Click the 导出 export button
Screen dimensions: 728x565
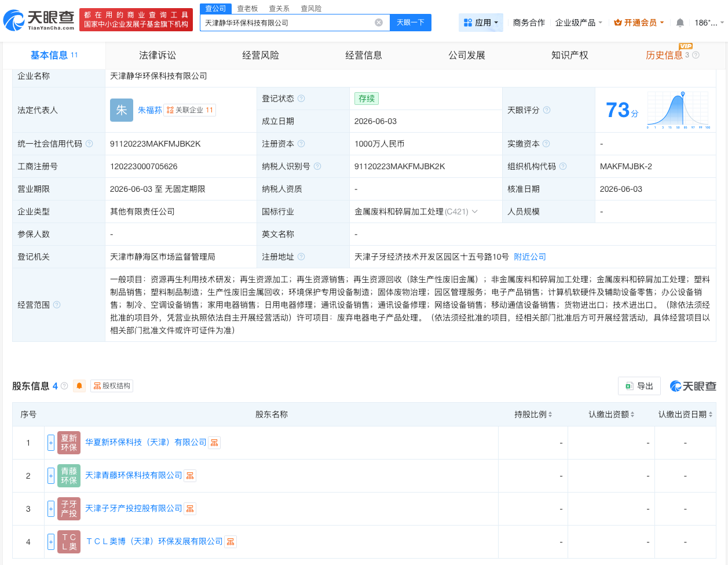point(639,386)
